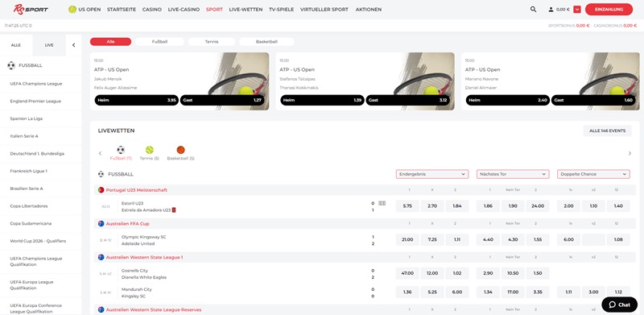The height and width of the screenshot is (315, 644).
Task: Select odds 21.00 for Olympic Kingsway SC
Action: [x=407, y=240]
